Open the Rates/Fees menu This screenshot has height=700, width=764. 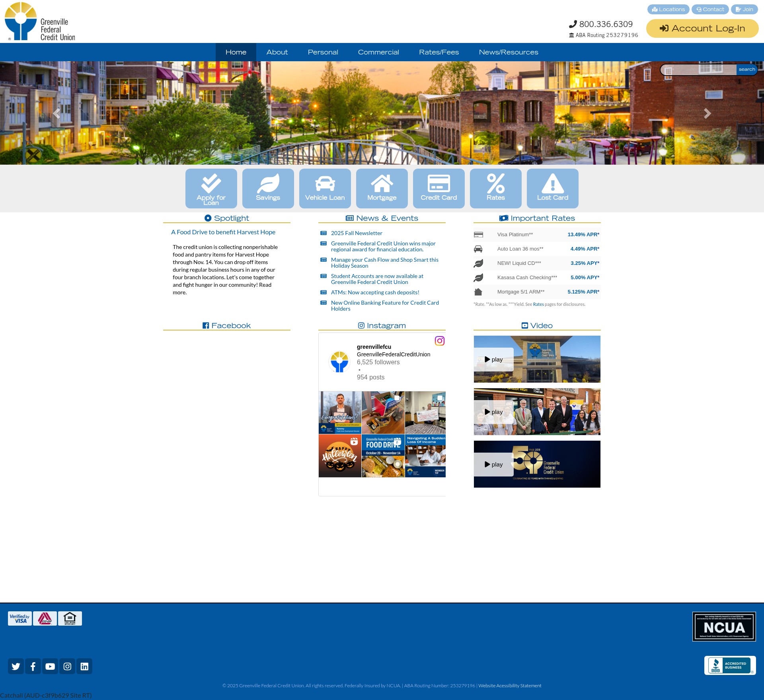(439, 52)
